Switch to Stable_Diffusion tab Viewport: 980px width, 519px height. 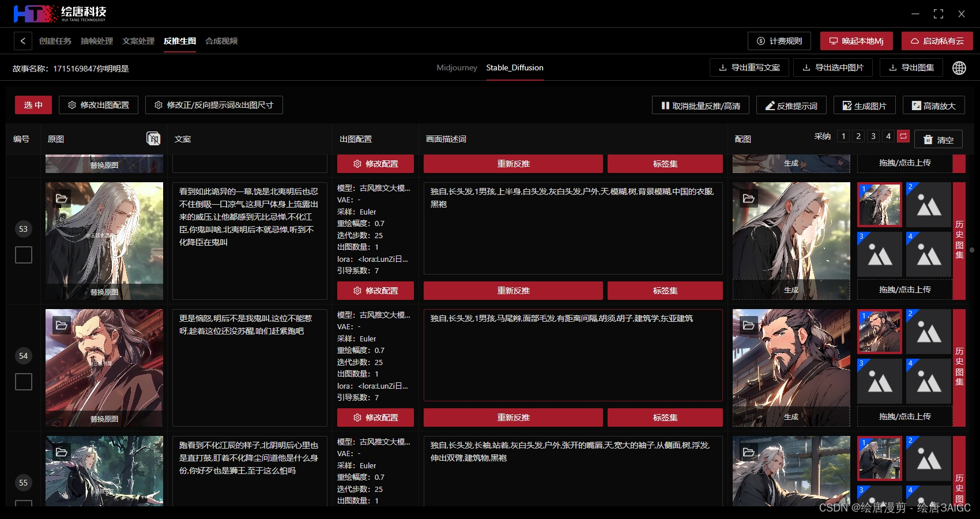[x=515, y=67]
